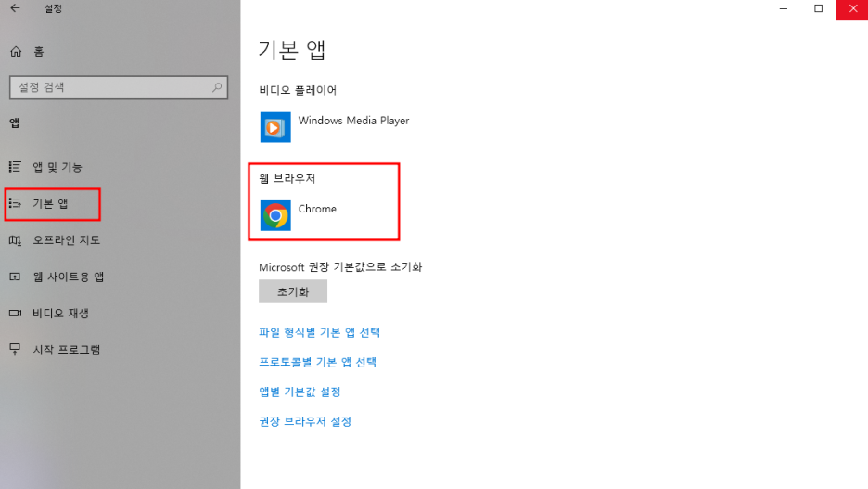
Task: Click the Windows Media Player icon
Action: tap(275, 127)
